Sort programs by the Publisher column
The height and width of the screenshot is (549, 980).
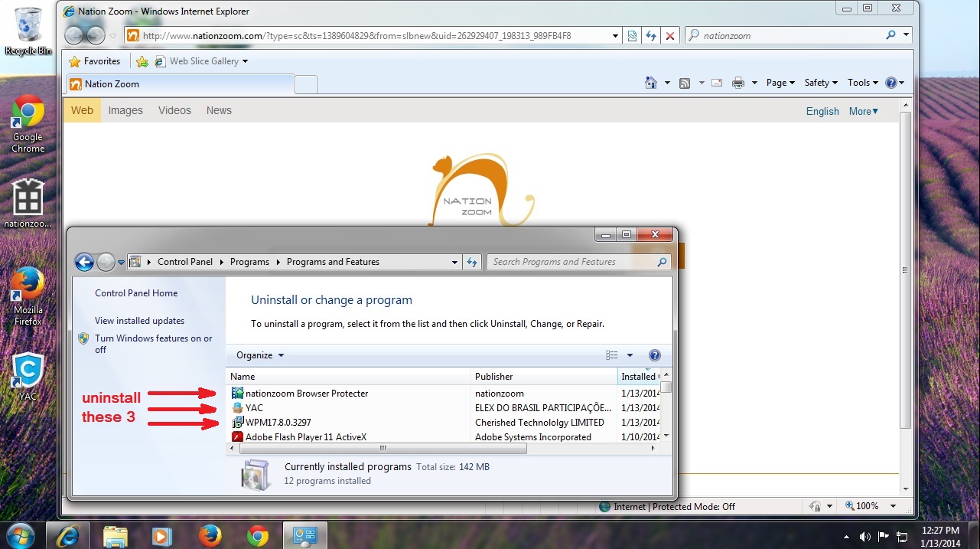tap(543, 377)
